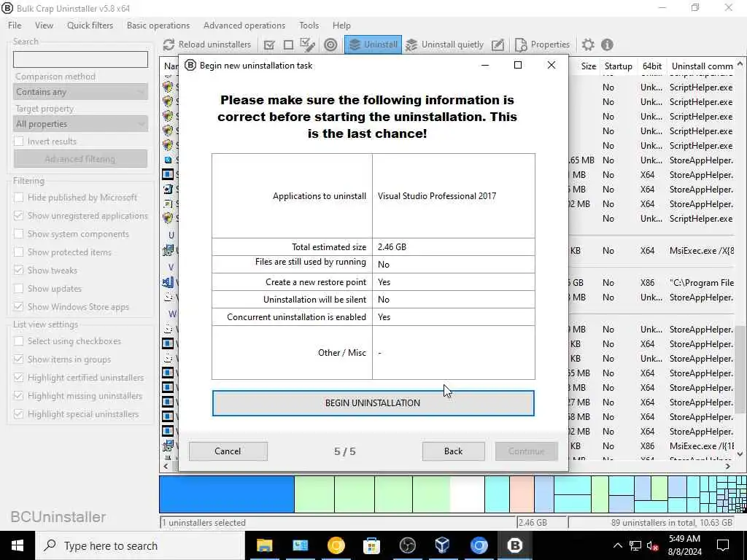
Task: Click the network tray icon
Action: coord(635,545)
